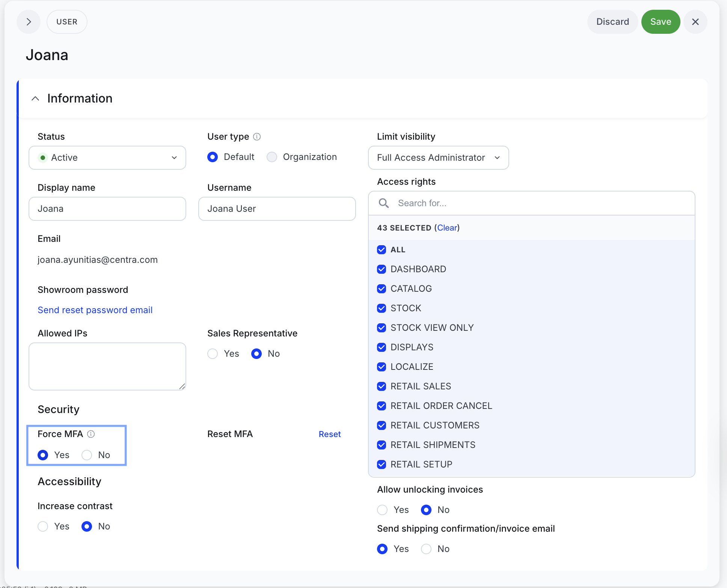Image resolution: width=727 pixels, height=588 pixels.
Task: Set Force MFA to Yes
Action: point(43,455)
